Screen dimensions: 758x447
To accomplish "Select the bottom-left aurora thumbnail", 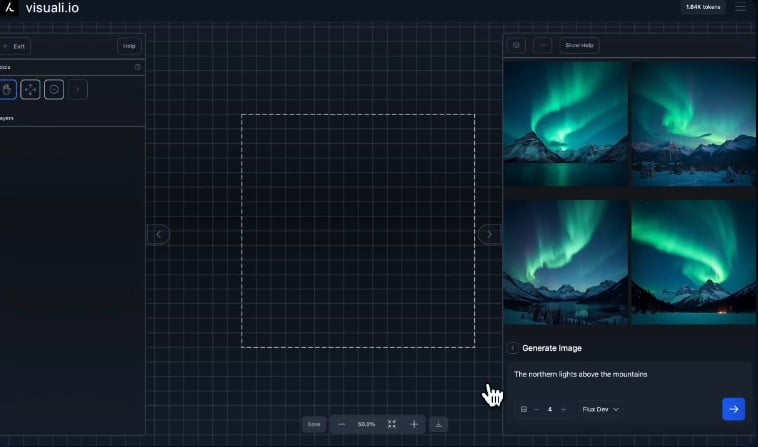I will [x=566, y=262].
